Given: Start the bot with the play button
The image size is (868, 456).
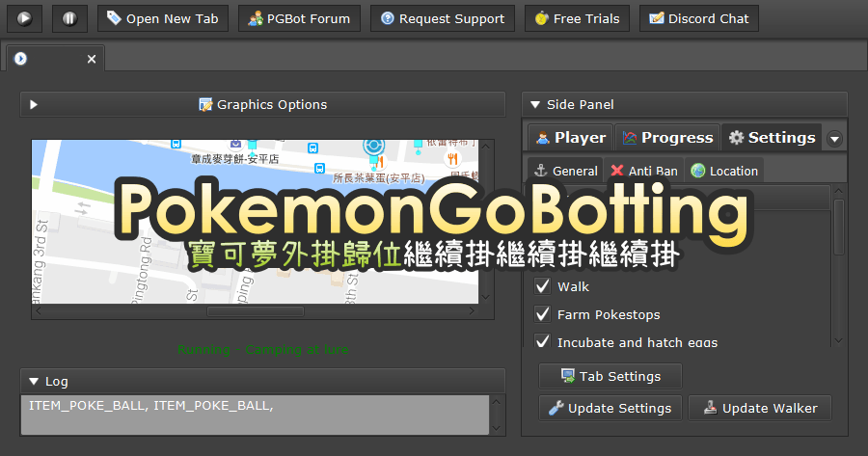Looking at the screenshot, I should [24, 19].
